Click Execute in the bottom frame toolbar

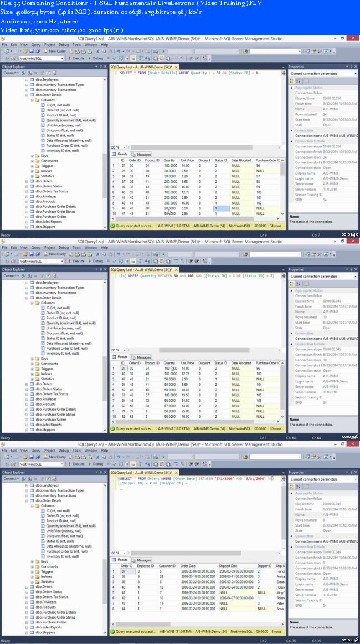77,464
